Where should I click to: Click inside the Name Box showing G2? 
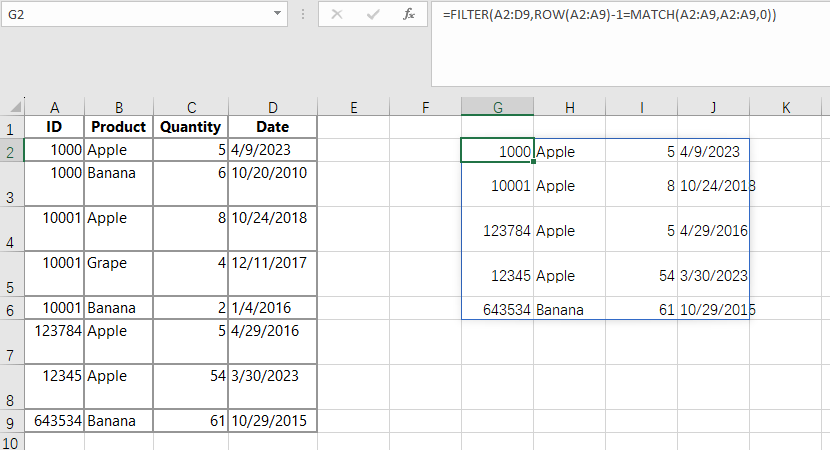coord(137,14)
